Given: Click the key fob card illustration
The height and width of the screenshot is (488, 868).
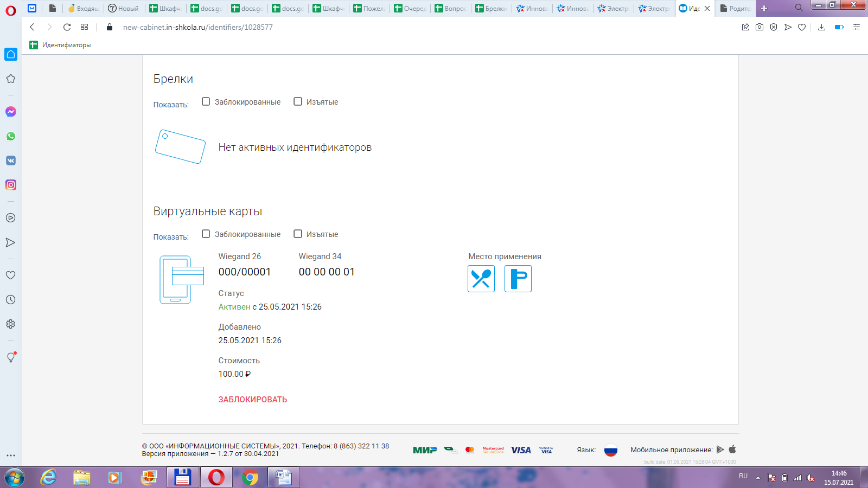Looking at the screenshot, I should coord(180,146).
